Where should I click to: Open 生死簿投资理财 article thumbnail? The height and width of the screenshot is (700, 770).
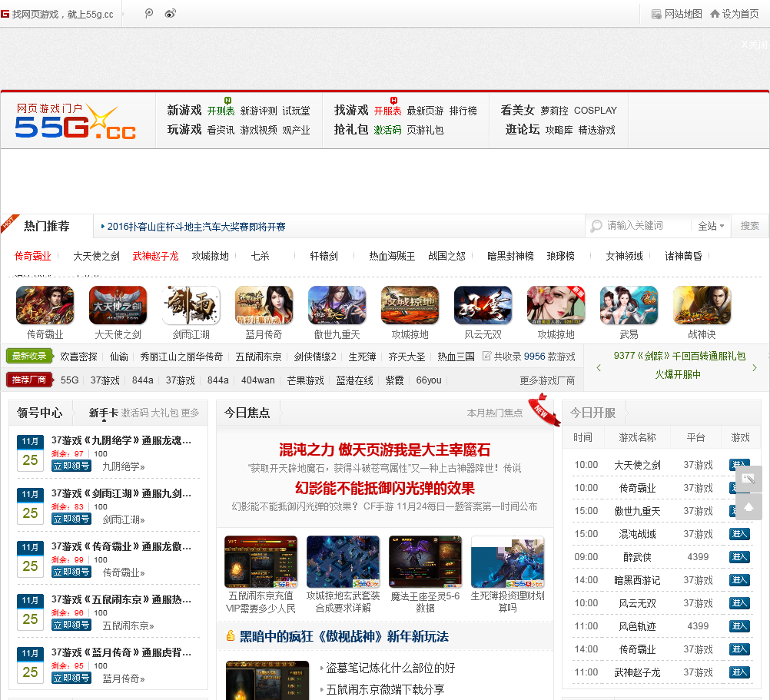508,562
